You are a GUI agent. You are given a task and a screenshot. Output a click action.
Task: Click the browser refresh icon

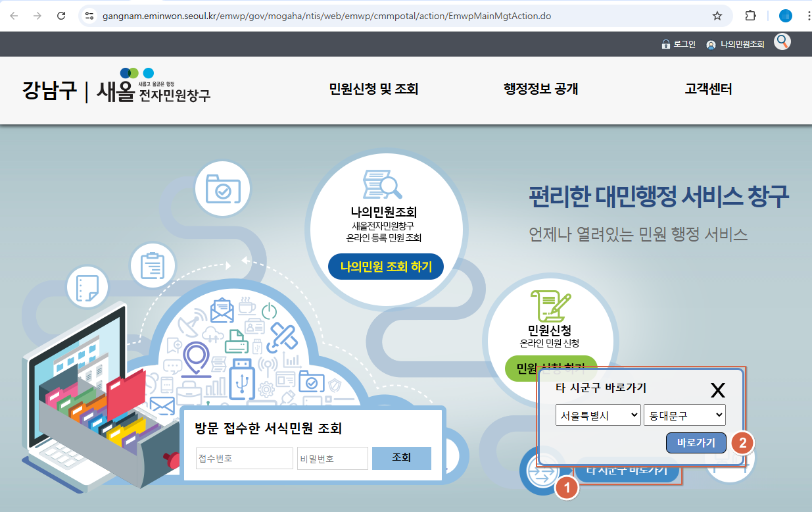62,16
